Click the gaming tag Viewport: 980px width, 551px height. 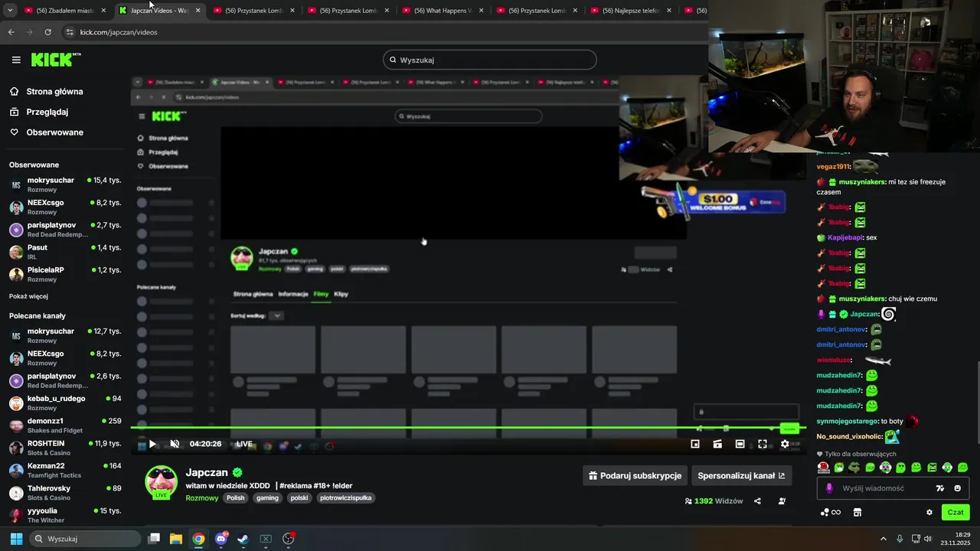267,497
